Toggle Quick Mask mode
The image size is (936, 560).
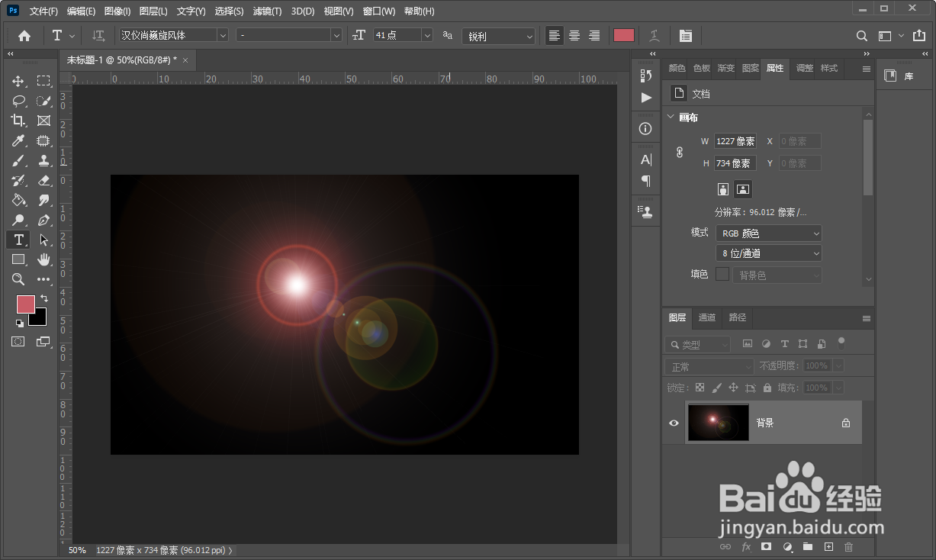[x=18, y=342]
